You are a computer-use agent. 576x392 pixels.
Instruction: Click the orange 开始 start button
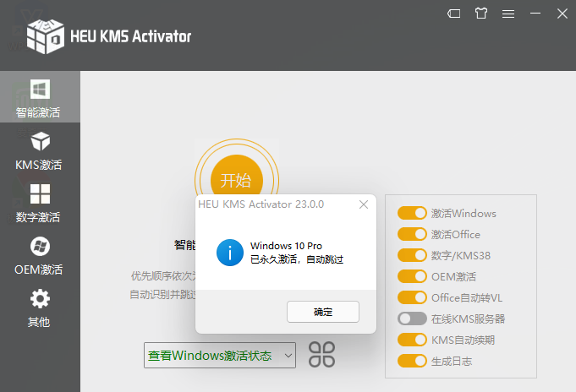(x=236, y=180)
